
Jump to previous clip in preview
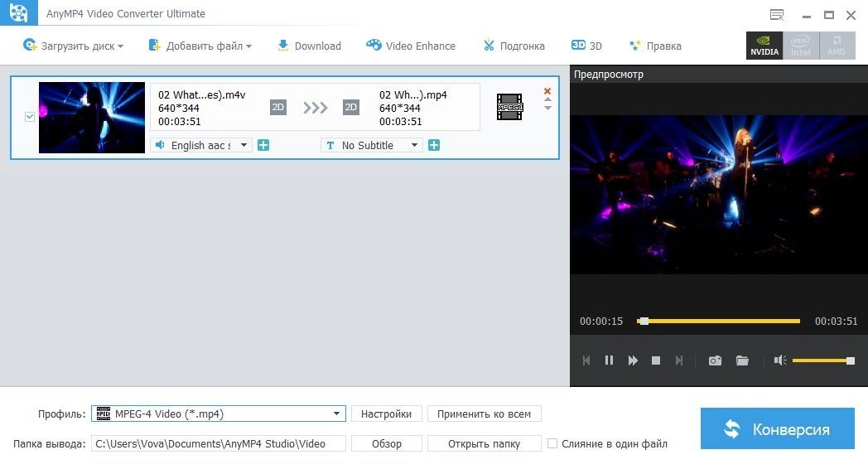click(x=586, y=360)
